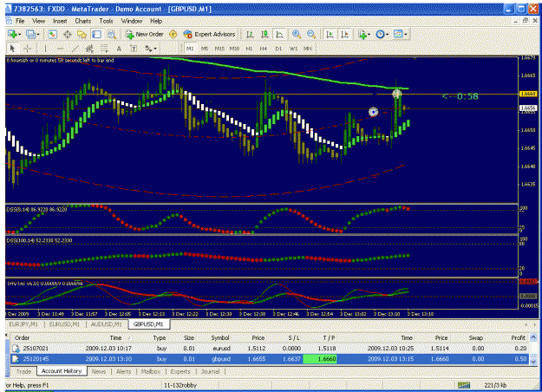Open the Tools menu
The height and width of the screenshot is (392, 542).
pyautogui.click(x=106, y=21)
